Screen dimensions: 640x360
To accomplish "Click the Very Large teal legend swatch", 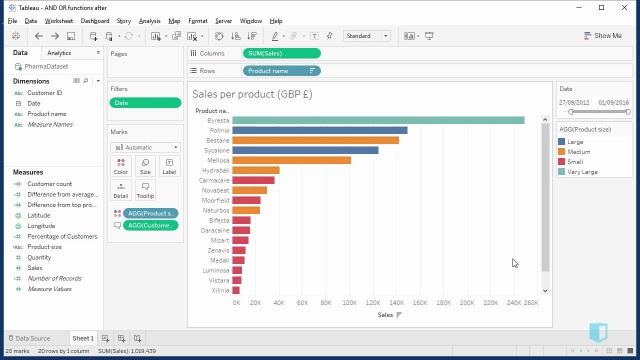I will coord(562,171).
